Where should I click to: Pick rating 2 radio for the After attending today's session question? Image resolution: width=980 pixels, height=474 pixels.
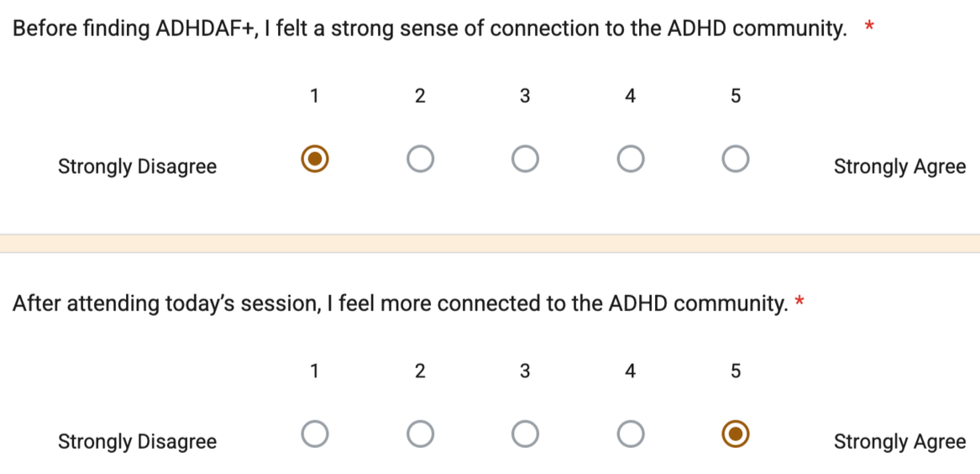[x=420, y=434]
